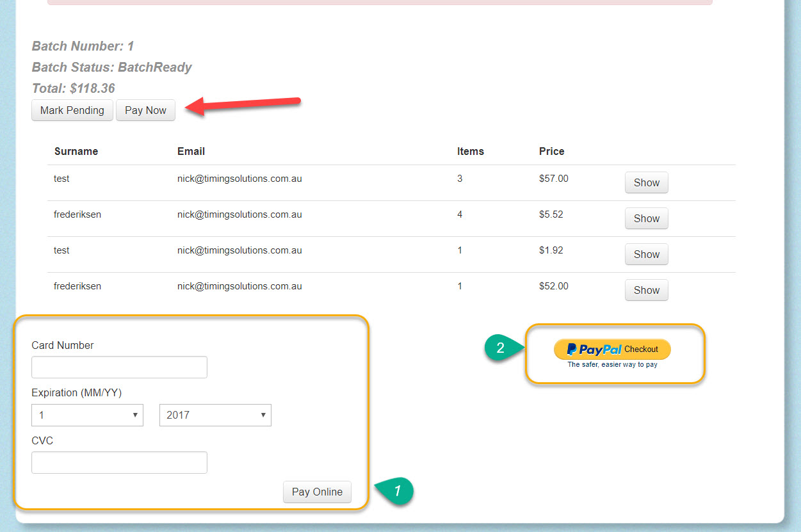
Task: Click the Batch Number: 1 text
Action: tap(83, 46)
